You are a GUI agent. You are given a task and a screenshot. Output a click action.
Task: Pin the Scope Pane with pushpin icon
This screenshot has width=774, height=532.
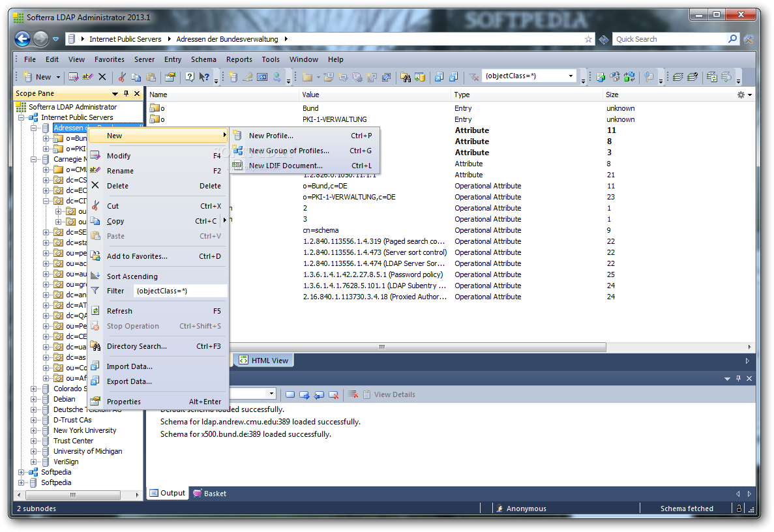[x=127, y=93]
